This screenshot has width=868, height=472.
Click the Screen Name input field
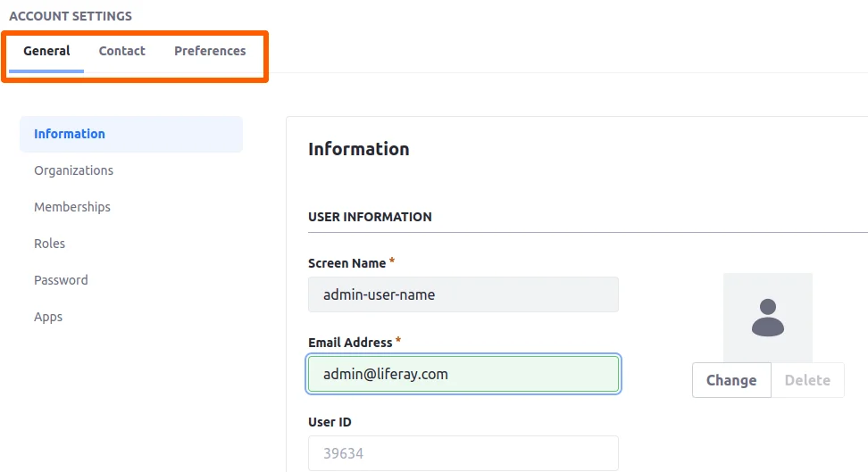click(x=463, y=294)
